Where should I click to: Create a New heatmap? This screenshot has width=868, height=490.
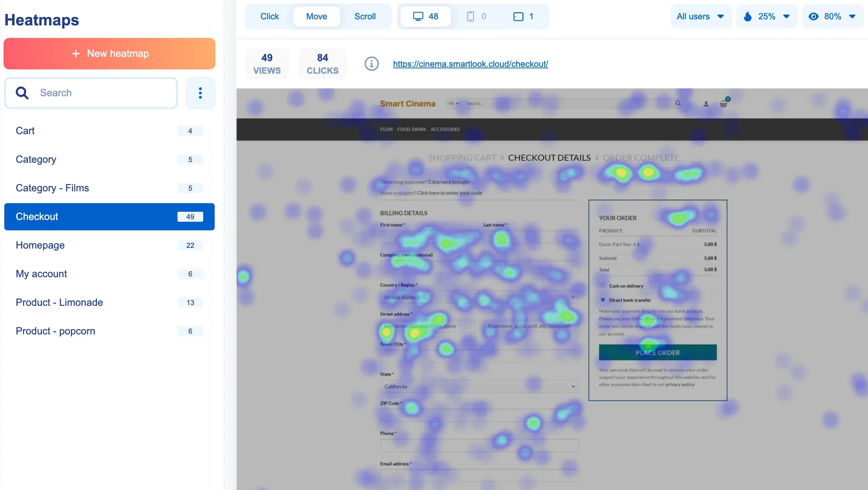(109, 53)
